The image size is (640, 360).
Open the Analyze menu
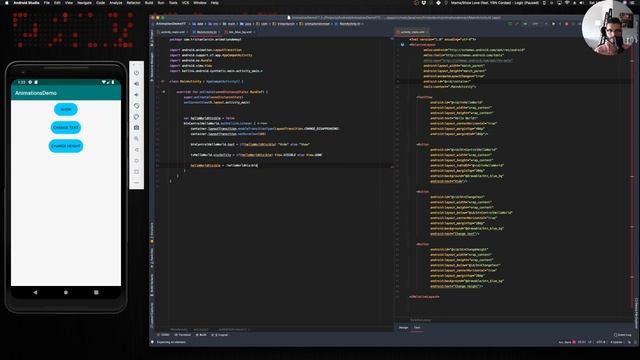click(x=116, y=3)
